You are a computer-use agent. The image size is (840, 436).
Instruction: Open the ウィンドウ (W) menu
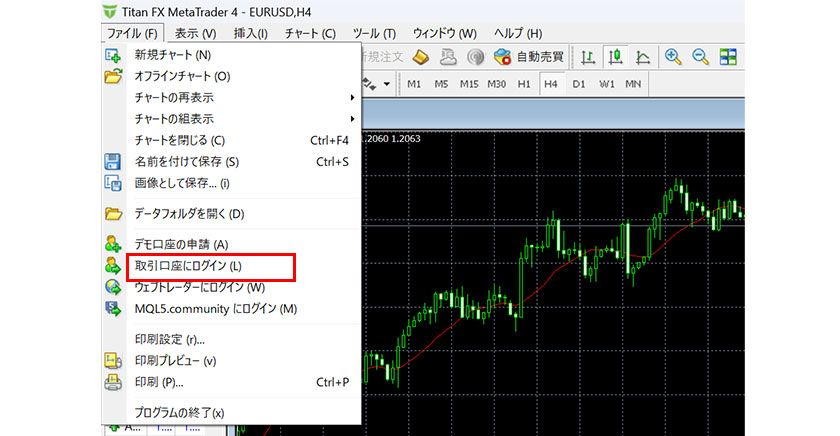click(x=445, y=33)
